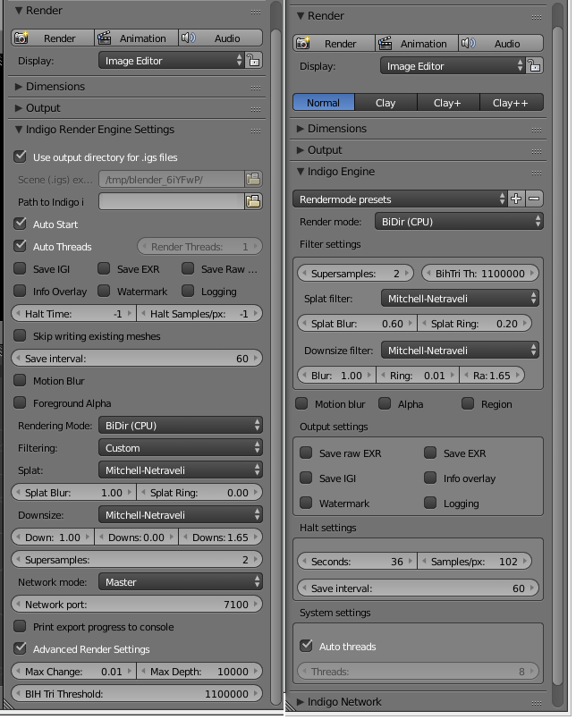The height and width of the screenshot is (728, 576).
Task: Click the lock icon beside left Display dropdown
Action: 254,61
